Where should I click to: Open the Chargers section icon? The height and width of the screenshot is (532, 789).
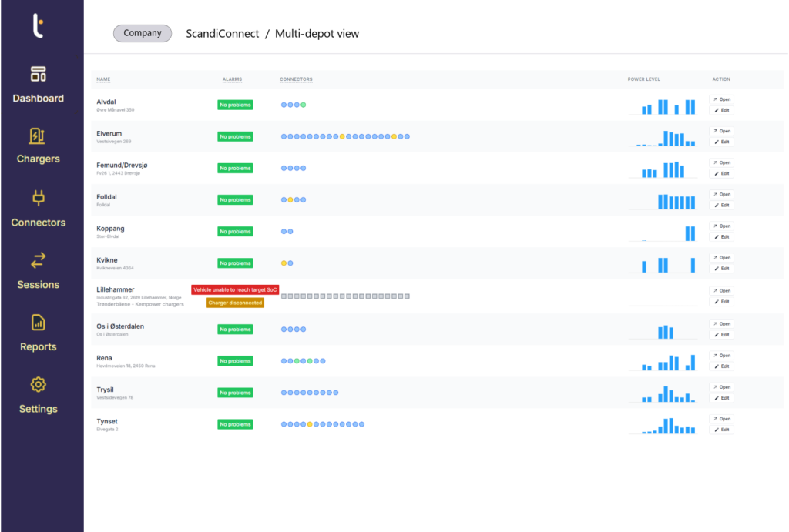[x=38, y=136]
